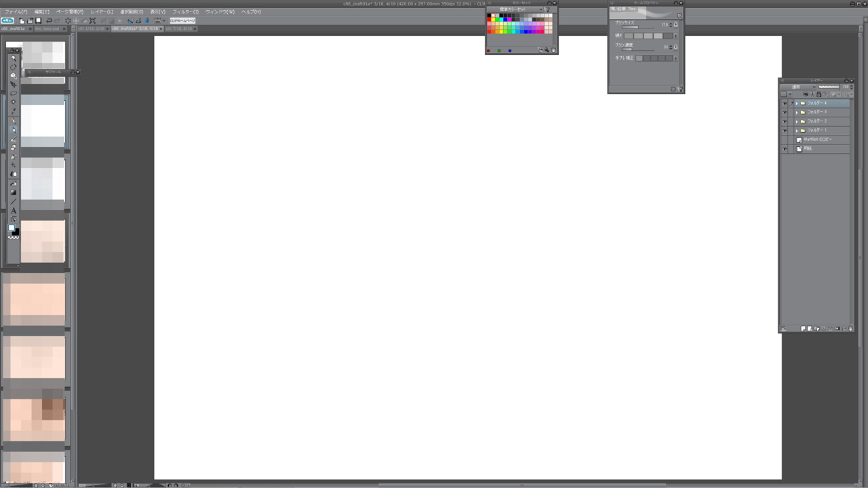Select the Fill bucket tool in toolbox
The image size is (868, 488).
[x=14, y=183]
